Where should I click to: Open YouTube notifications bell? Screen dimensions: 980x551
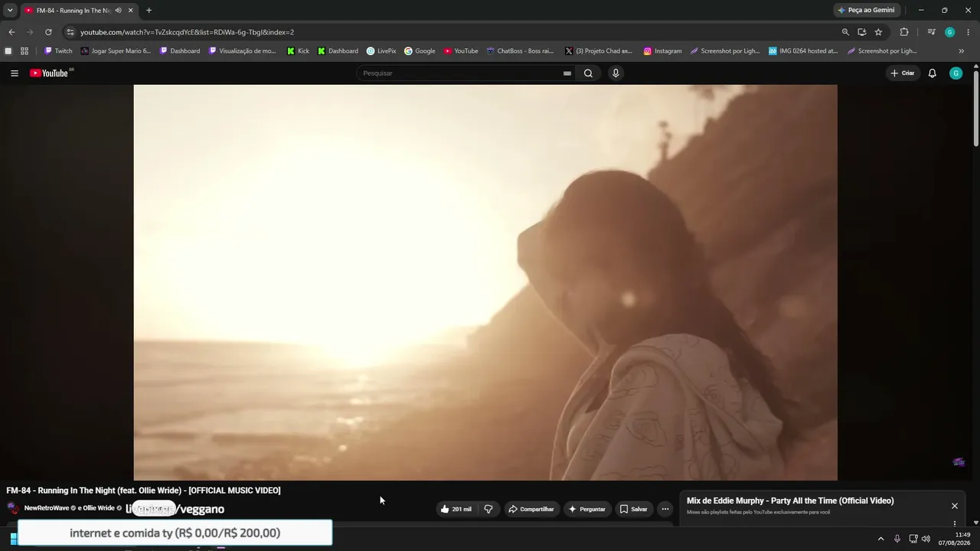[x=932, y=73]
